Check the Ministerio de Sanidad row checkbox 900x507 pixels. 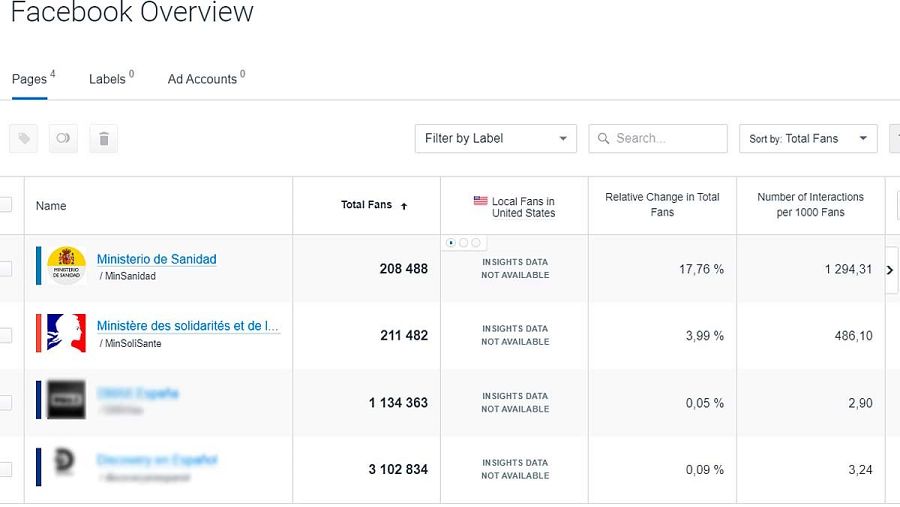pyautogui.click(x=5, y=268)
